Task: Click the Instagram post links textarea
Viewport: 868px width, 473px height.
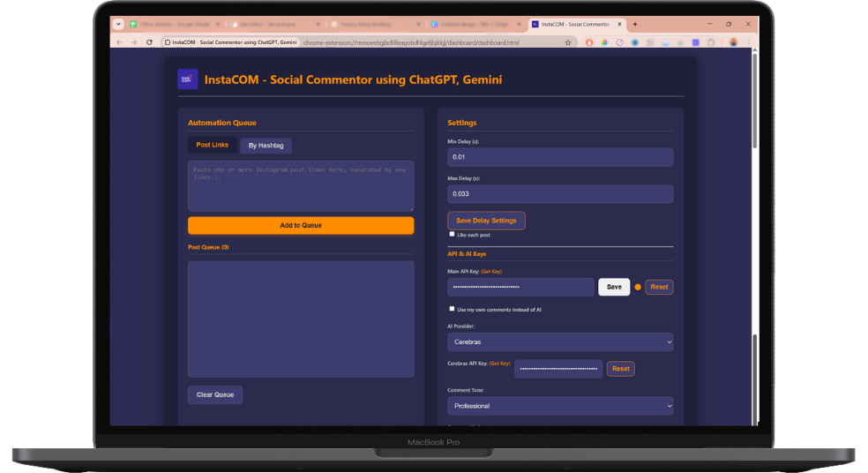Action: [301, 186]
